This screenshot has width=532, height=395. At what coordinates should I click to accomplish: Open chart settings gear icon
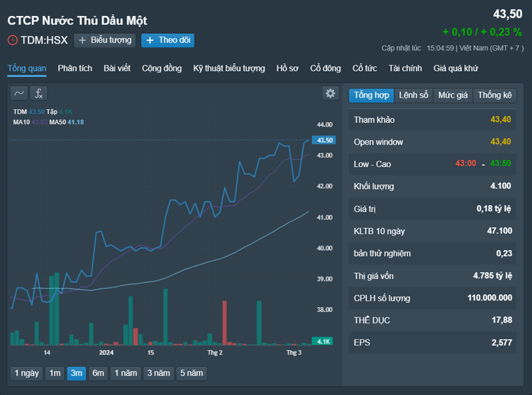coord(330,93)
